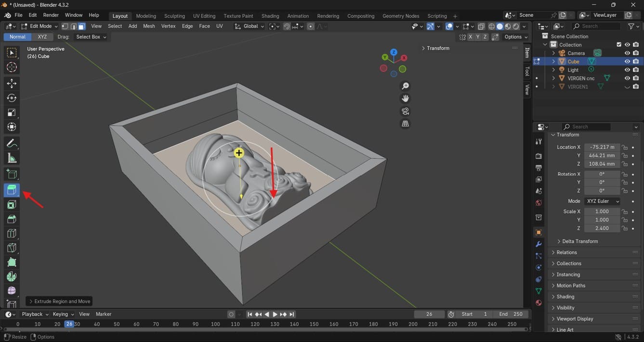Image resolution: width=644 pixels, height=342 pixels.
Task: Toggle the Collection exclude checkbox
Action: click(x=619, y=45)
